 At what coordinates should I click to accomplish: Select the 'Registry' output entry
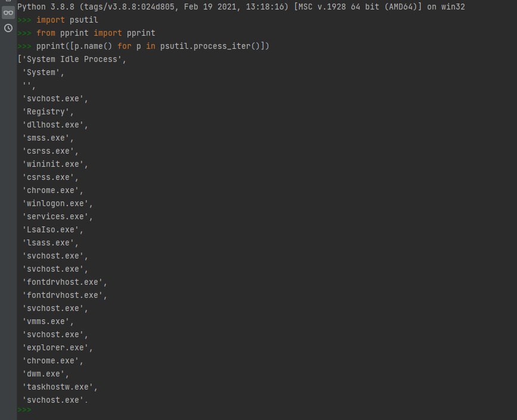tap(48, 111)
